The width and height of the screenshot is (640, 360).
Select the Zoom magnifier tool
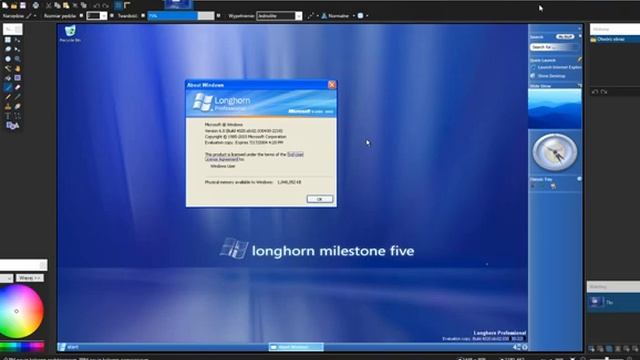click(17, 59)
